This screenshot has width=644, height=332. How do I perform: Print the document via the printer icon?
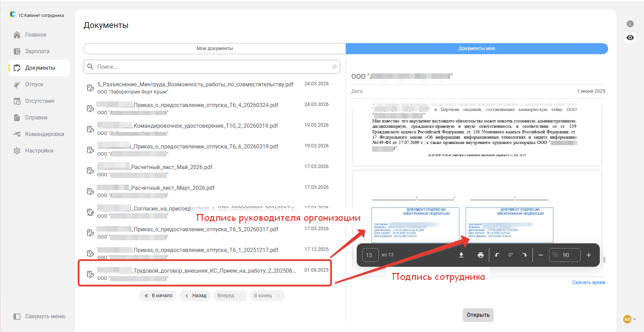480,255
